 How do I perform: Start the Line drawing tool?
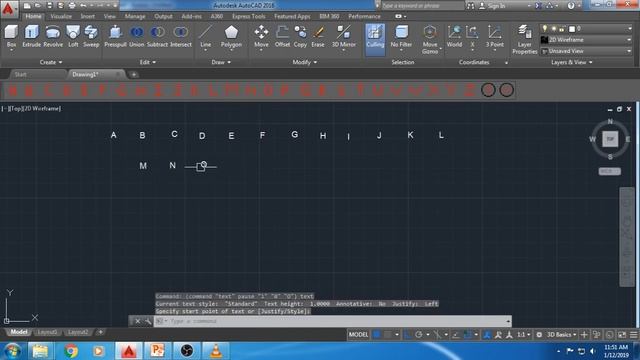click(x=206, y=37)
